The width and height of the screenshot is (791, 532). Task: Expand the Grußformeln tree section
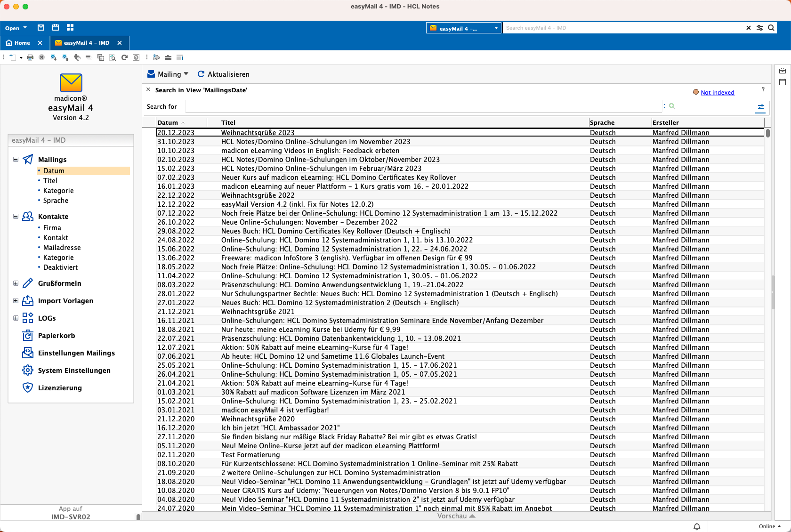click(x=16, y=283)
